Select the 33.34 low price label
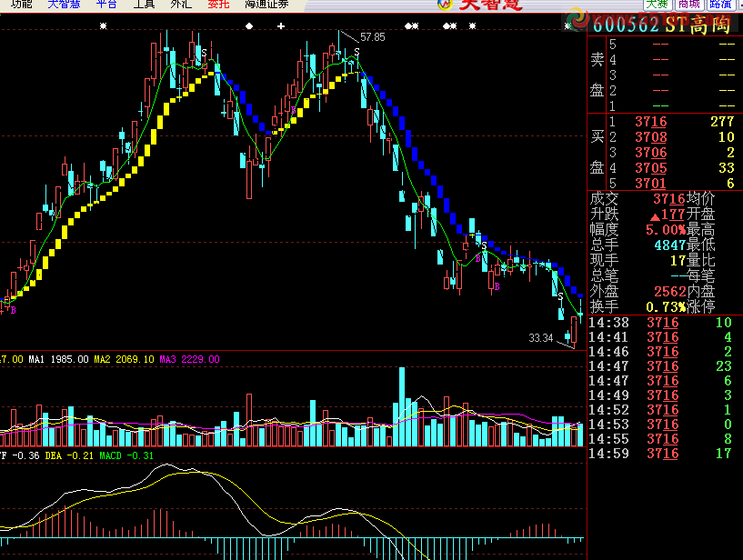The width and height of the screenshot is (743, 560). coord(540,338)
